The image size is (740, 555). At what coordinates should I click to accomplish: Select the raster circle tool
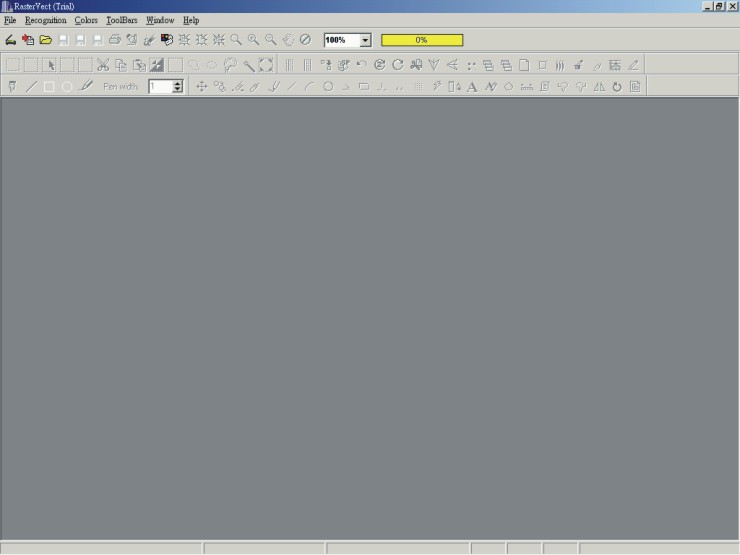pos(67,87)
